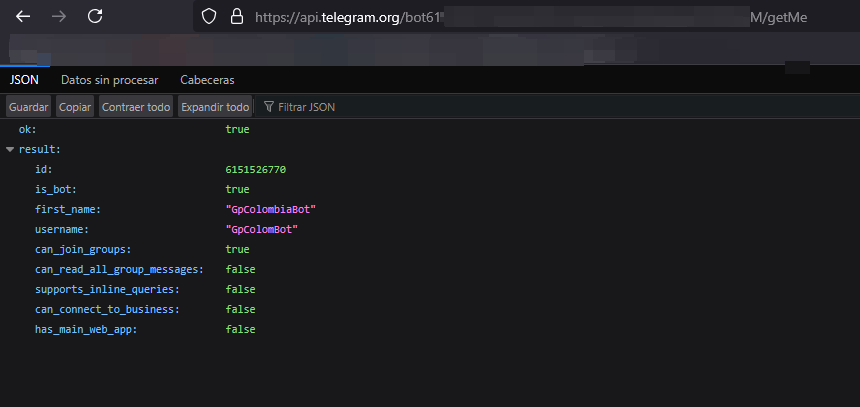Click the Copiar button
The image size is (860, 407).
point(75,107)
